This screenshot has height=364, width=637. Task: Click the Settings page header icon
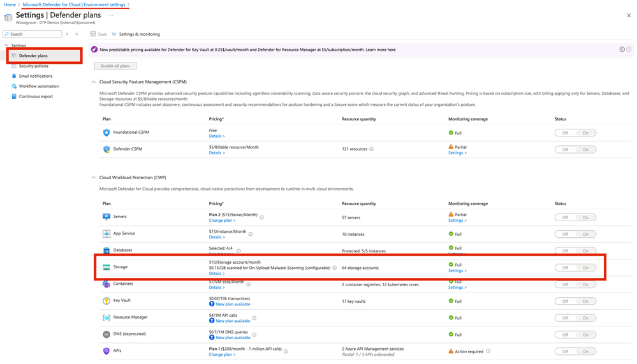point(8,17)
